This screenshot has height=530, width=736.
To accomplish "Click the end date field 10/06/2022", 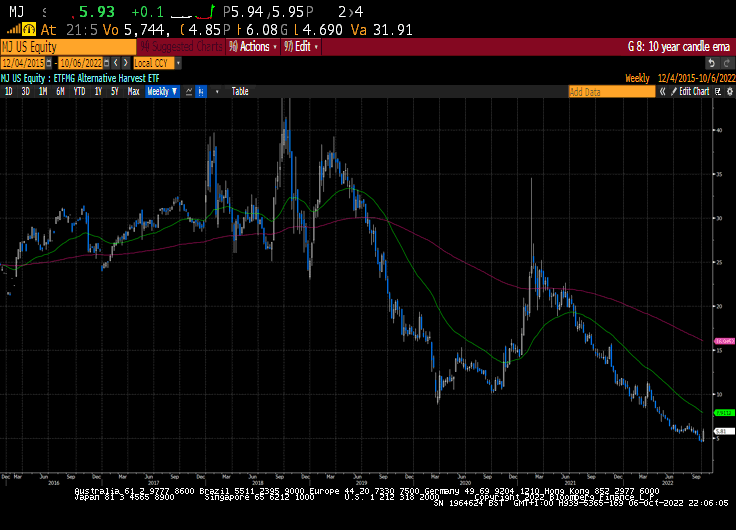I will tap(81, 63).
